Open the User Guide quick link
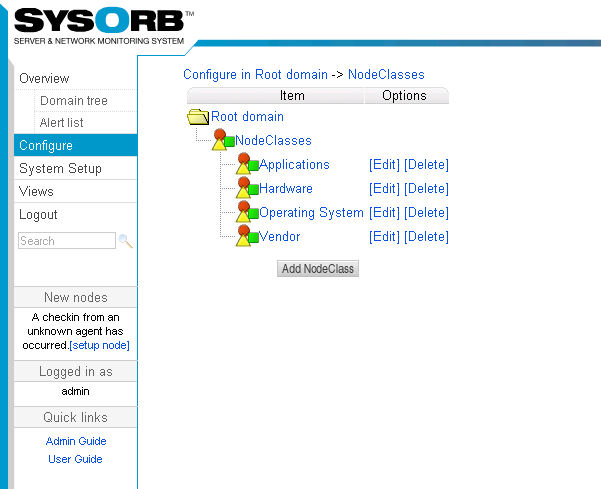The height and width of the screenshot is (489, 601). 75,459
